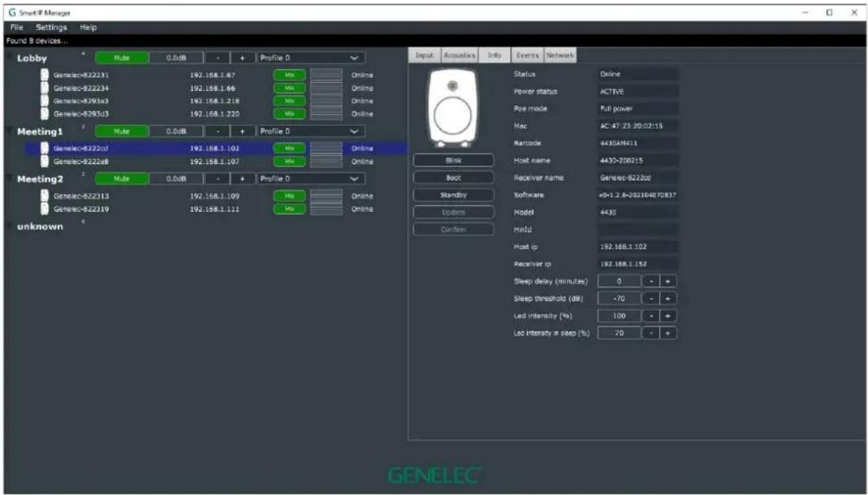Screen dimensions: 868x495
Task: Increase Sleep delay minutes with plus
Action: coord(669,281)
